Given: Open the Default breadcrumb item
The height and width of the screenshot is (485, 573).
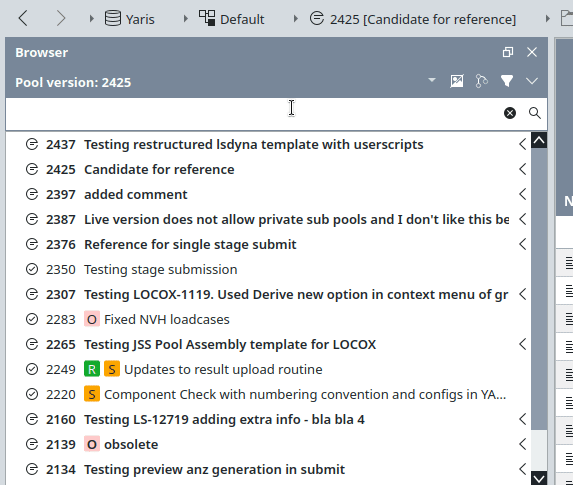Looking at the screenshot, I should coord(231,19).
